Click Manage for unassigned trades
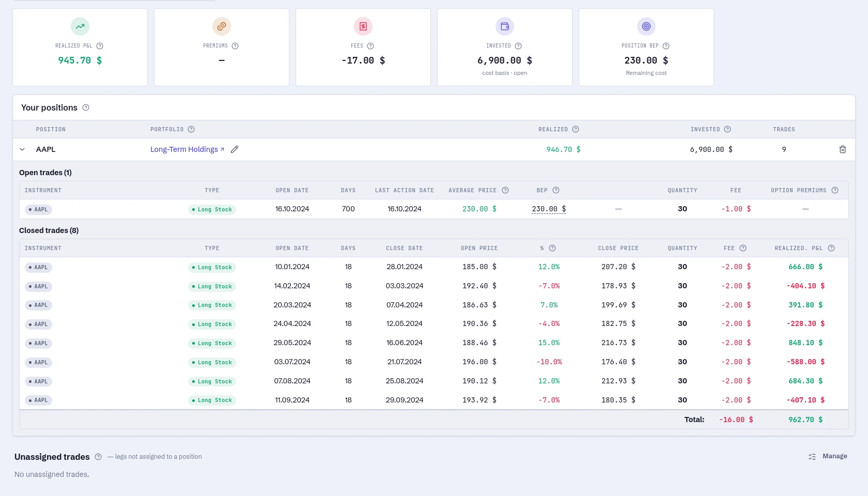Screen dimensions: 868x496 tap(828, 456)
